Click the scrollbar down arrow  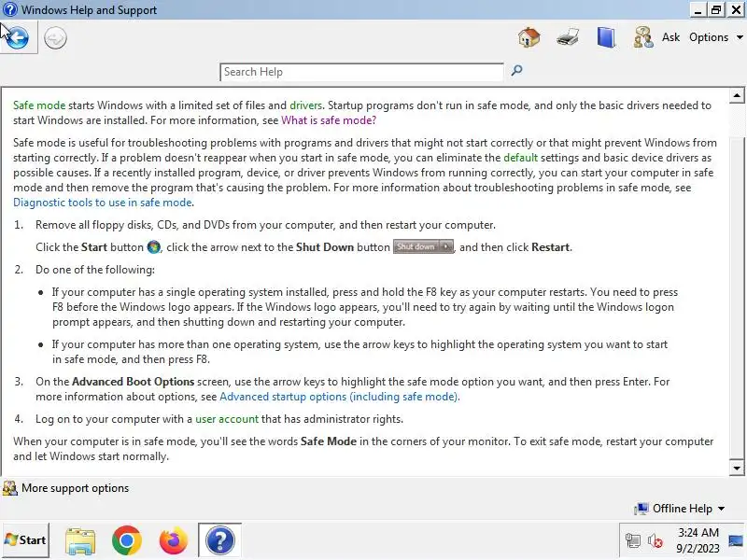[x=737, y=469]
